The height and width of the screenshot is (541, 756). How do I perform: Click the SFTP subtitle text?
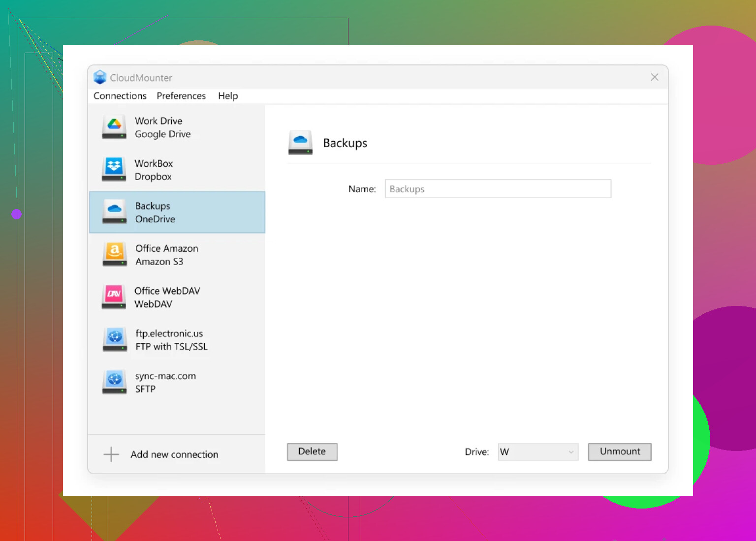pos(145,389)
